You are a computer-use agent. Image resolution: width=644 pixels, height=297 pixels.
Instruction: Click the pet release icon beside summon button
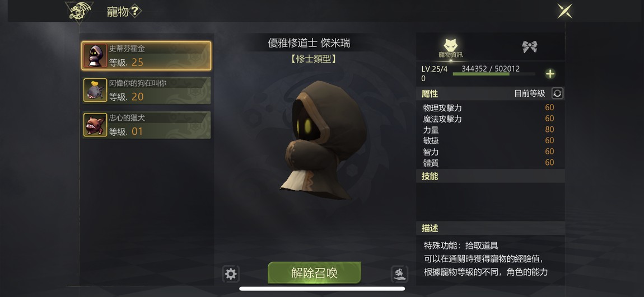point(399,274)
